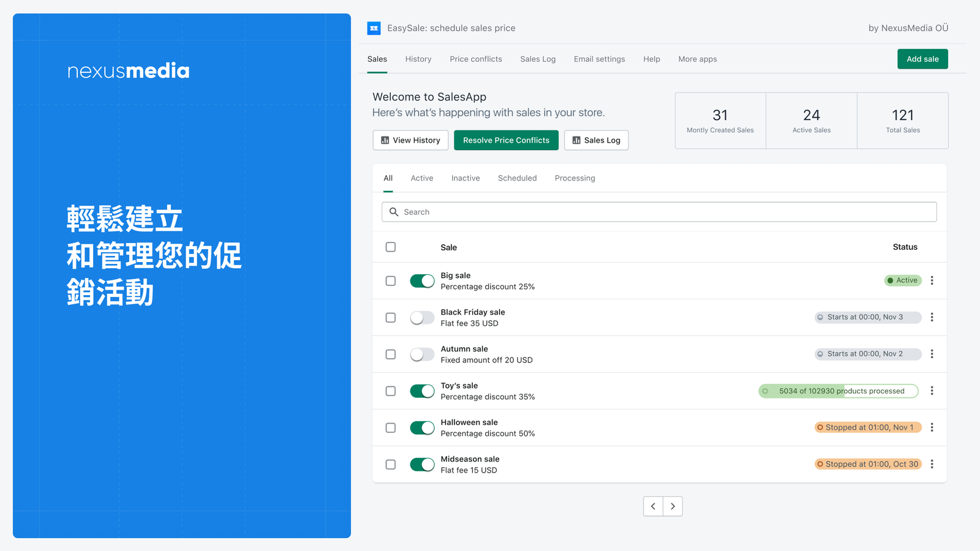Image resolution: width=980 pixels, height=551 pixels.
Task: Go to previous page arrow
Action: click(x=653, y=506)
